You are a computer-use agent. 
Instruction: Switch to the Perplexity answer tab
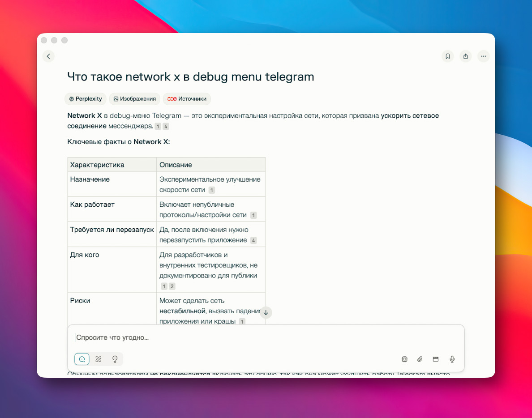tap(86, 99)
